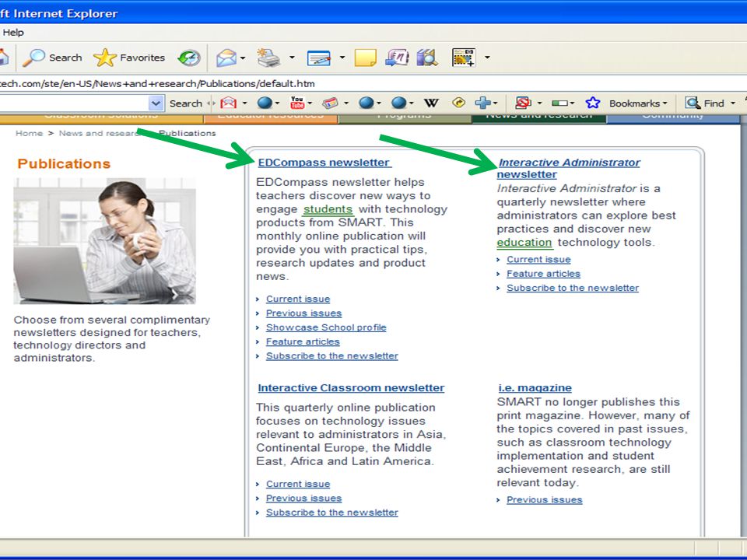Expand the popup blocker dropdown arrow
This screenshot has width=747, height=560.
[539, 103]
